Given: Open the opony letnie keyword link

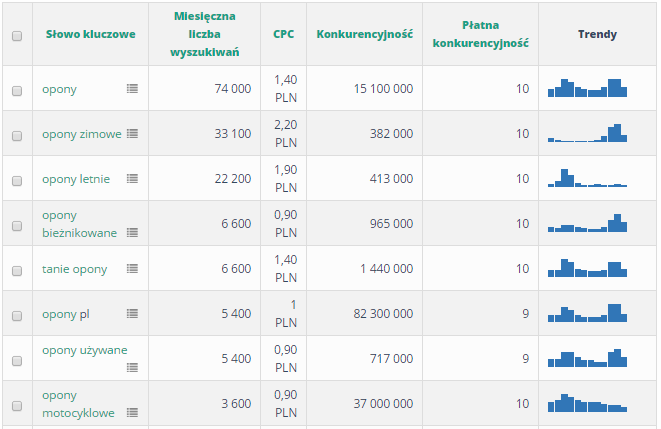Looking at the screenshot, I should (76, 179).
